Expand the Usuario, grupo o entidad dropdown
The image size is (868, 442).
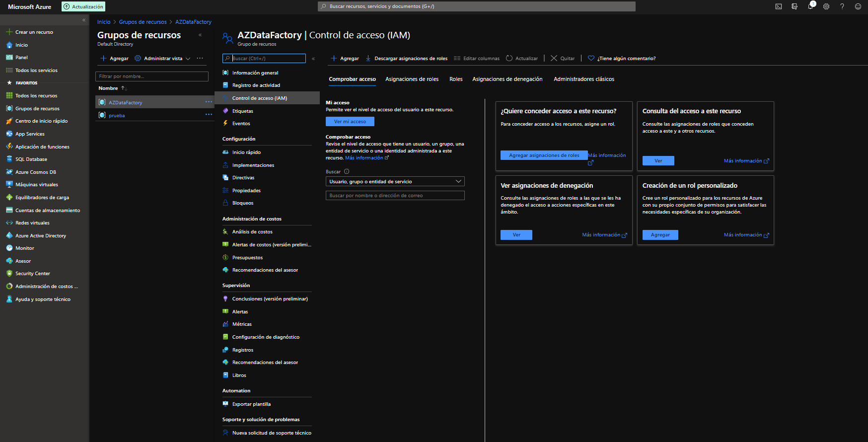458,182
